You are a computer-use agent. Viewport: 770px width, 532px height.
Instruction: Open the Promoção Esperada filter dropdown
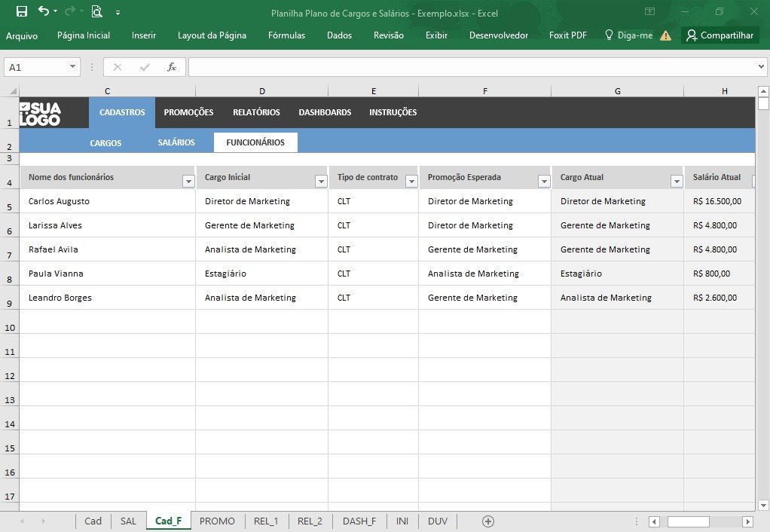pyautogui.click(x=544, y=182)
